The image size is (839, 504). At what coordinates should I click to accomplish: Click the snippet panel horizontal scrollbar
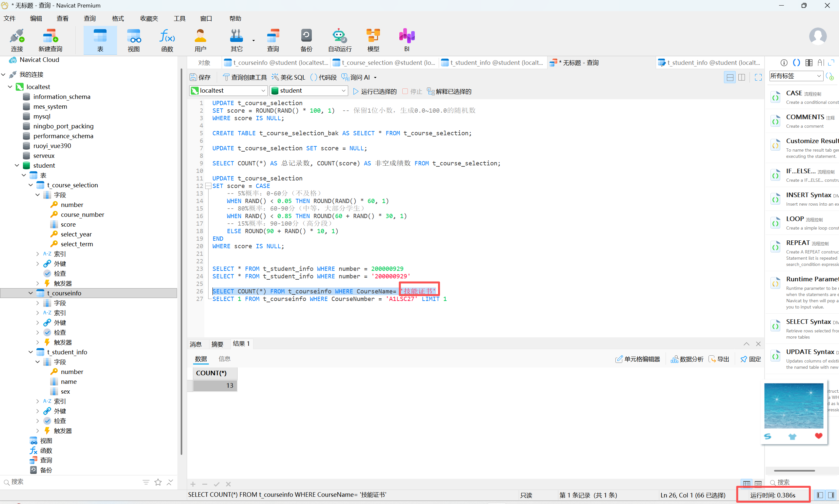tap(794, 471)
